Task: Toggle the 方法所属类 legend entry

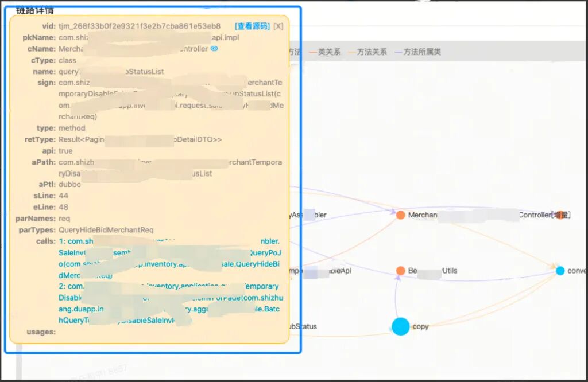Action: point(418,52)
